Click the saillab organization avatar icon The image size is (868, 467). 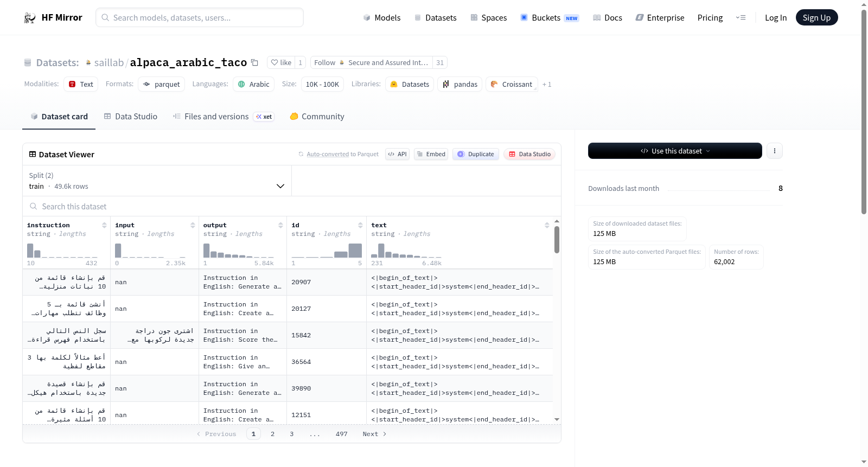tap(88, 63)
